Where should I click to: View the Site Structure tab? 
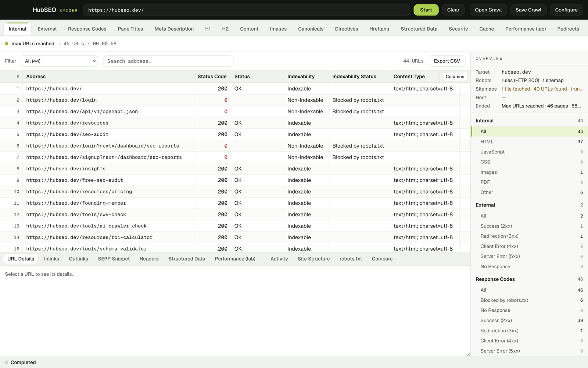pos(313,259)
